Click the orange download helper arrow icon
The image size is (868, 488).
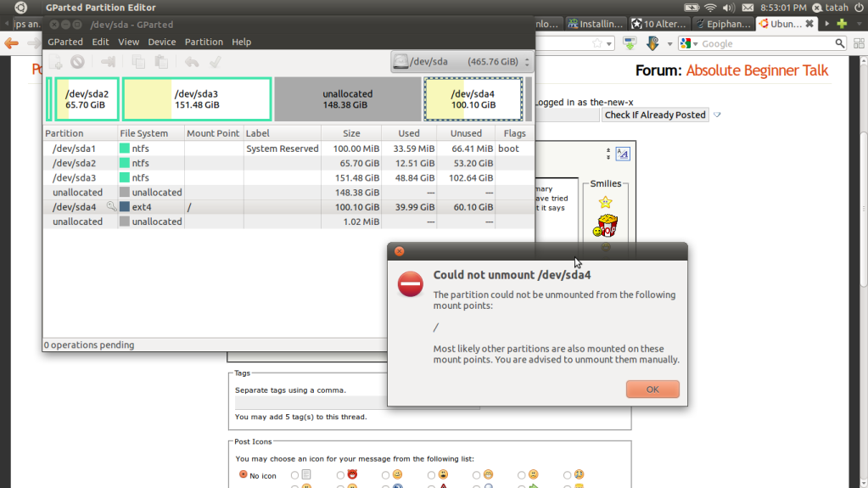pos(652,43)
